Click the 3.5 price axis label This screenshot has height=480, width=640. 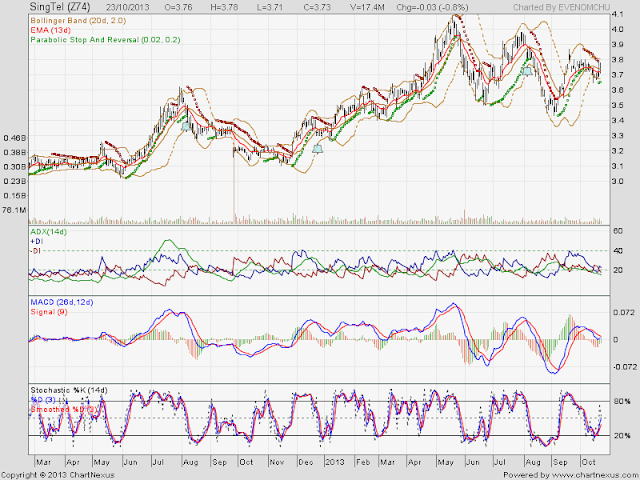617,105
